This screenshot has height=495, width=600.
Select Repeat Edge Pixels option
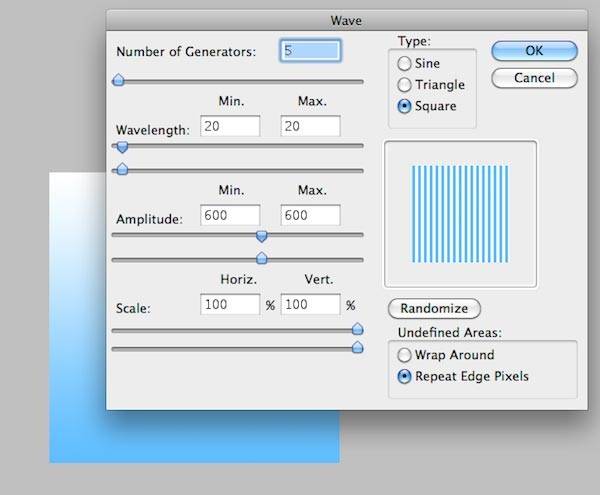point(405,377)
